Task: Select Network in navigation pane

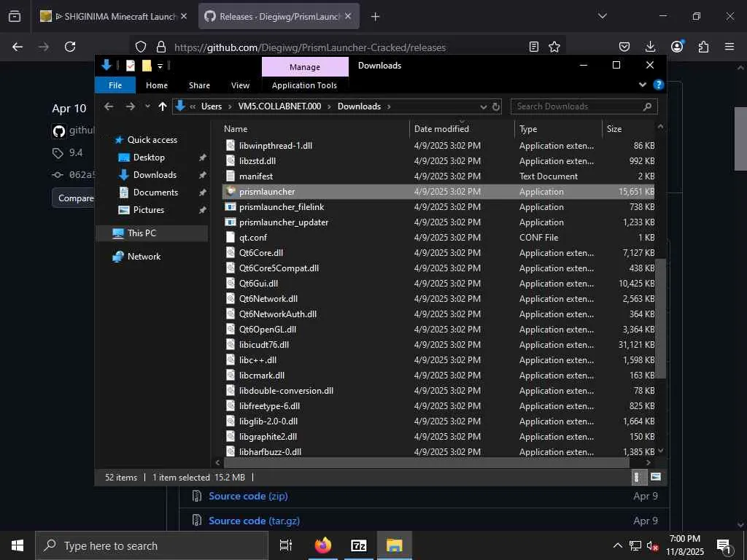Action: [x=144, y=256]
